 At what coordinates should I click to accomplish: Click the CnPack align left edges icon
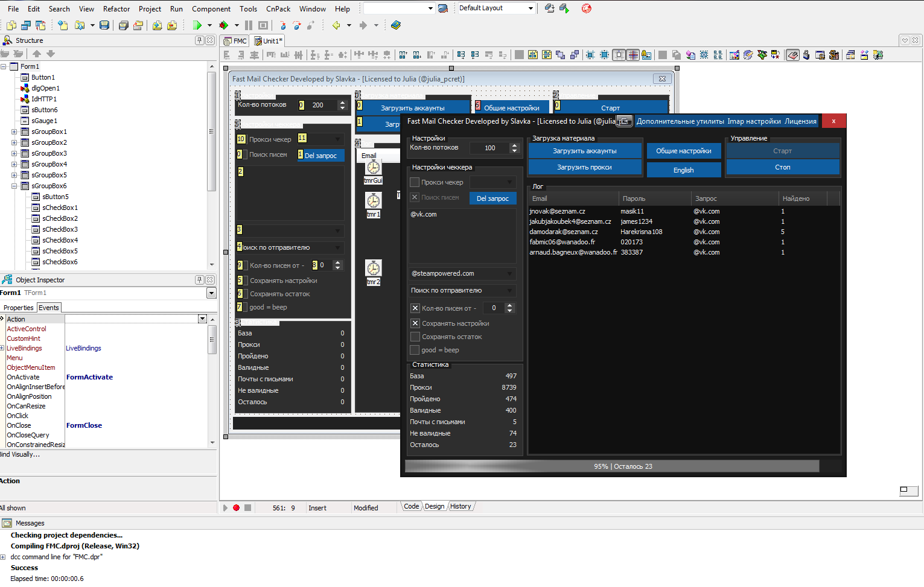point(226,55)
